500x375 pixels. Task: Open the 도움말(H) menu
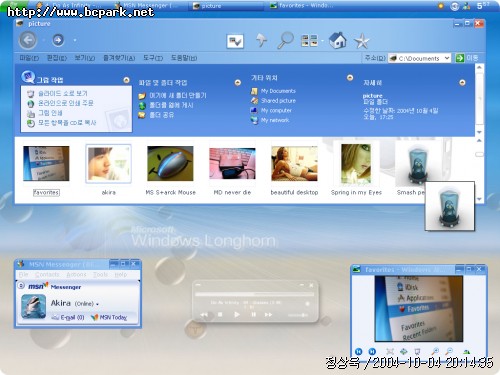click(x=184, y=58)
